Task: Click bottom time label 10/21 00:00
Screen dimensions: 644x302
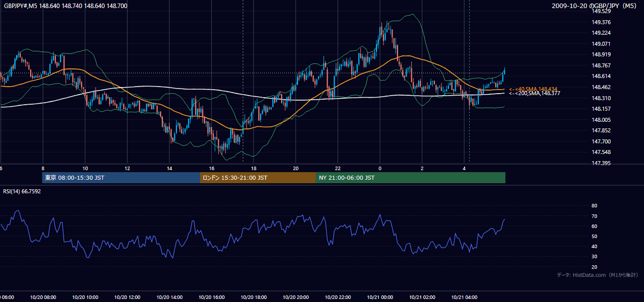Action: point(379,297)
